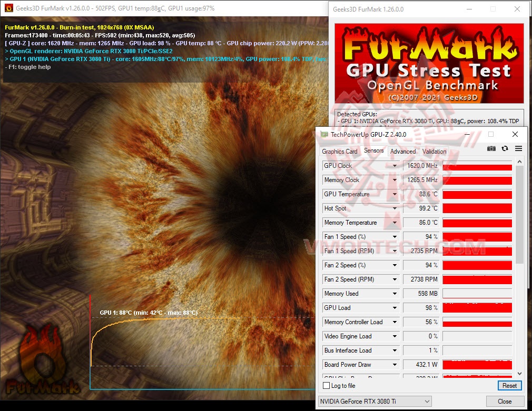The height and width of the screenshot is (411, 532).
Task: Expand the Memory Clock sensor dropdown
Action: click(x=395, y=180)
